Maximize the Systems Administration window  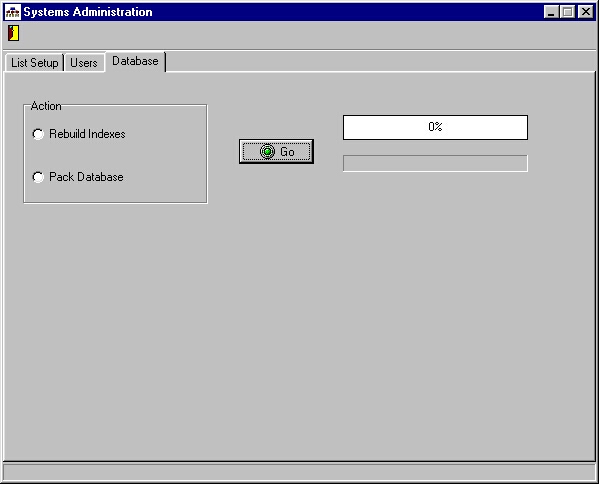click(x=567, y=12)
